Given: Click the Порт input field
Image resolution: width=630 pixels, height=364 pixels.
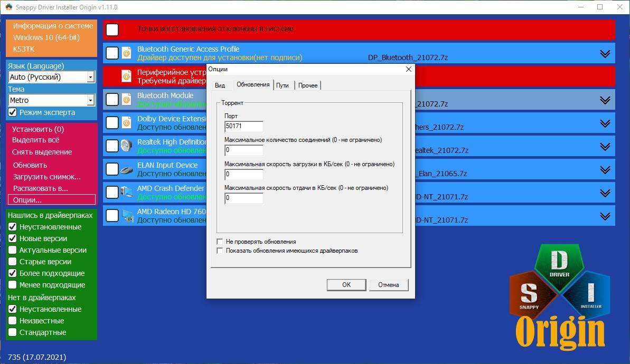Looking at the screenshot, I should pyautogui.click(x=244, y=127).
